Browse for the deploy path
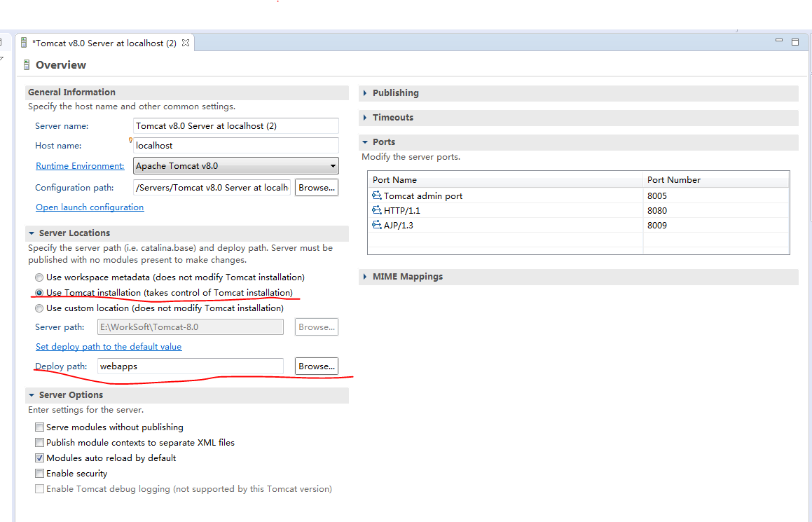This screenshot has width=812, height=522. [x=317, y=366]
